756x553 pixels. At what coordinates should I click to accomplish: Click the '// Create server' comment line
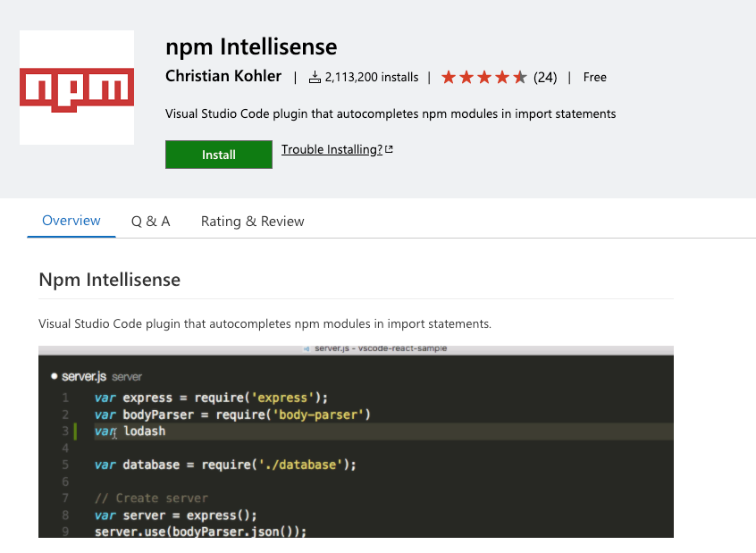151,498
